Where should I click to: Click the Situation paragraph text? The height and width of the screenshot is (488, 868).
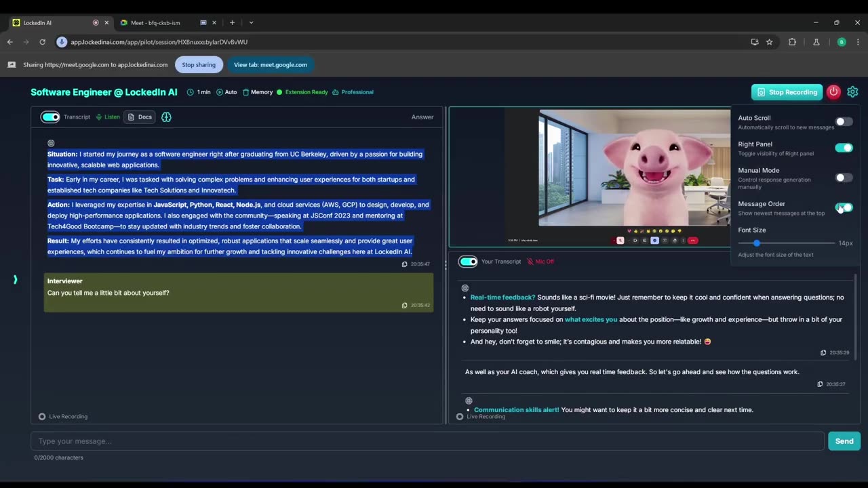point(235,159)
